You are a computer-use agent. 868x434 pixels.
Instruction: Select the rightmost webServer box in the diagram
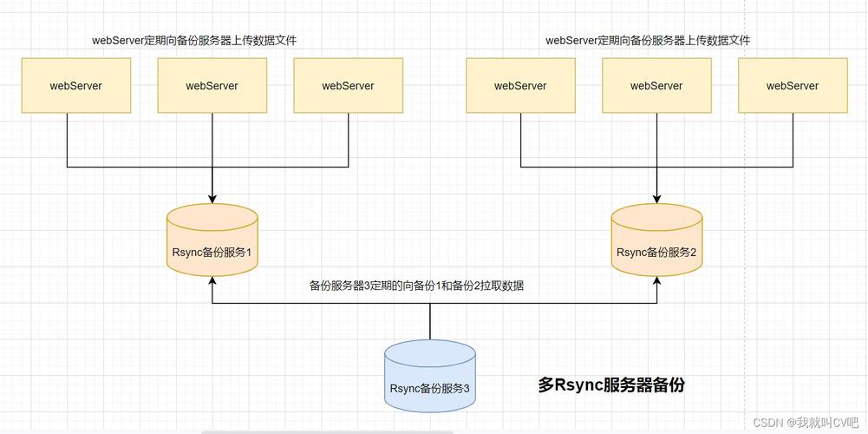[793, 86]
